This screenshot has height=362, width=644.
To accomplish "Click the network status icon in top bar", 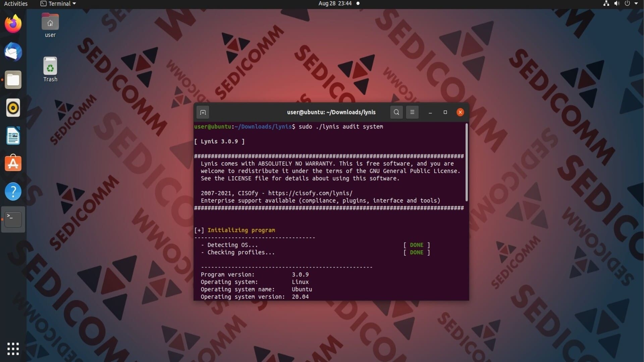I will point(606,4).
